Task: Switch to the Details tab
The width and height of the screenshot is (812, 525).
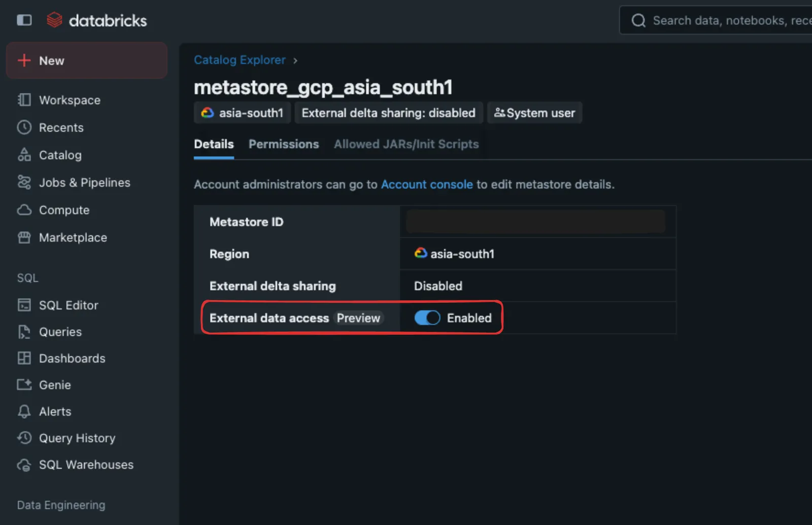Action: [214, 144]
